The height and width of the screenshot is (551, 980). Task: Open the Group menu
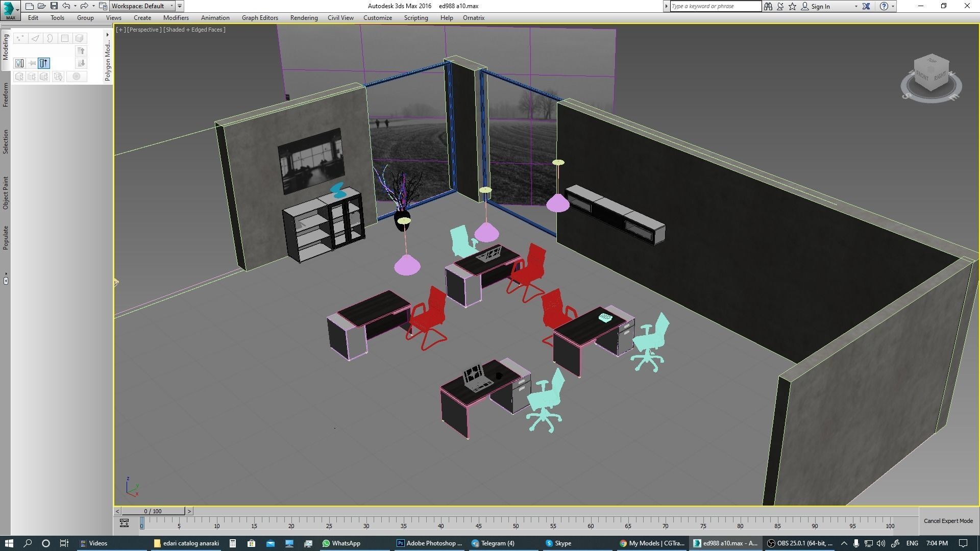coord(85,18)
